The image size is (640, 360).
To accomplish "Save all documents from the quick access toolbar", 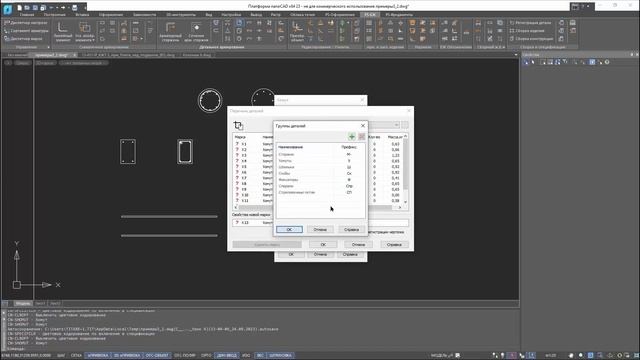I will pyautogui.click(x=43, y=7).
